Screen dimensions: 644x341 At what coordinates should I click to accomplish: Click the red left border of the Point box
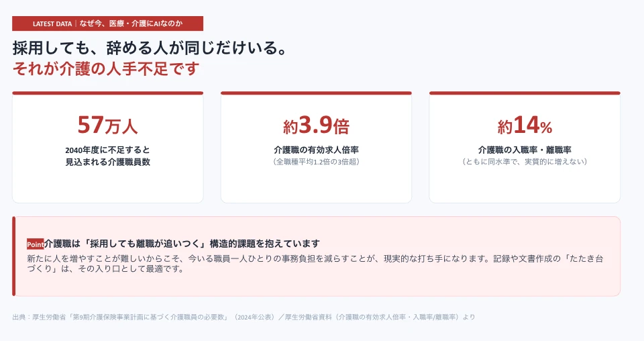[14, 256]
